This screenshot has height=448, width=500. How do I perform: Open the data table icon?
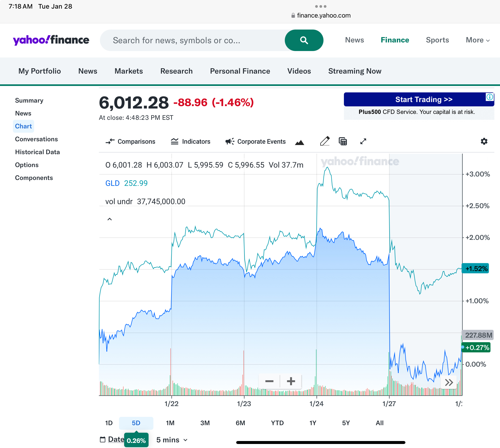[343, 141]
